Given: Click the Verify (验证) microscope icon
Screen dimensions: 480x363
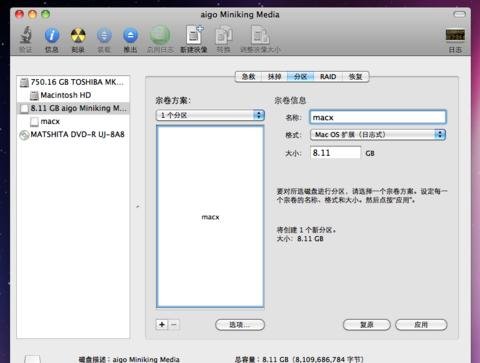Looking at the screenshot, I should click(25, 35).
